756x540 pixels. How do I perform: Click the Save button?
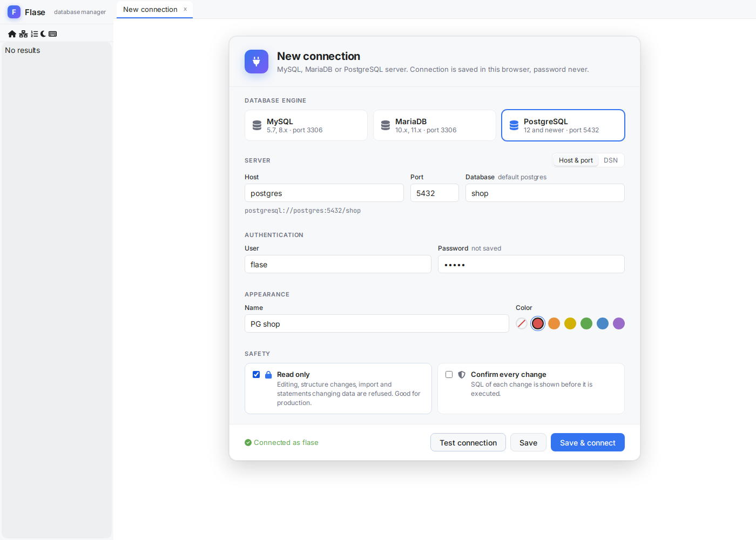tap(528, 442)
